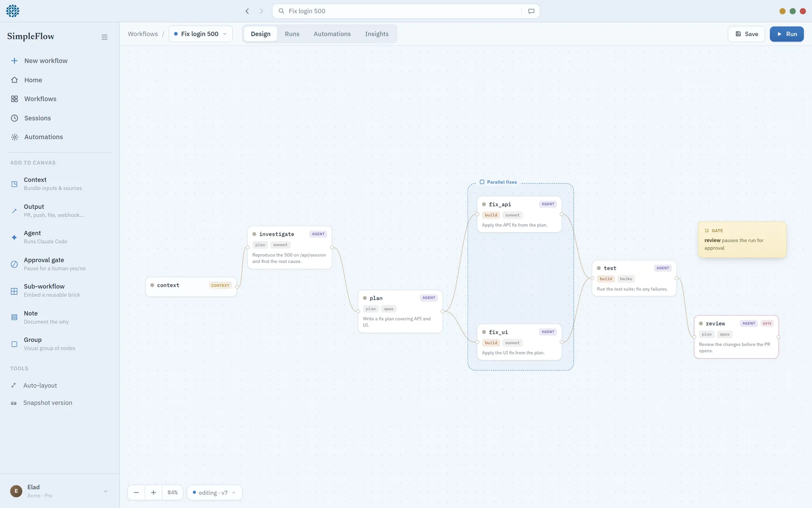Click the yellow GATE sticky note
812x508 pixels.
[742, 239]
